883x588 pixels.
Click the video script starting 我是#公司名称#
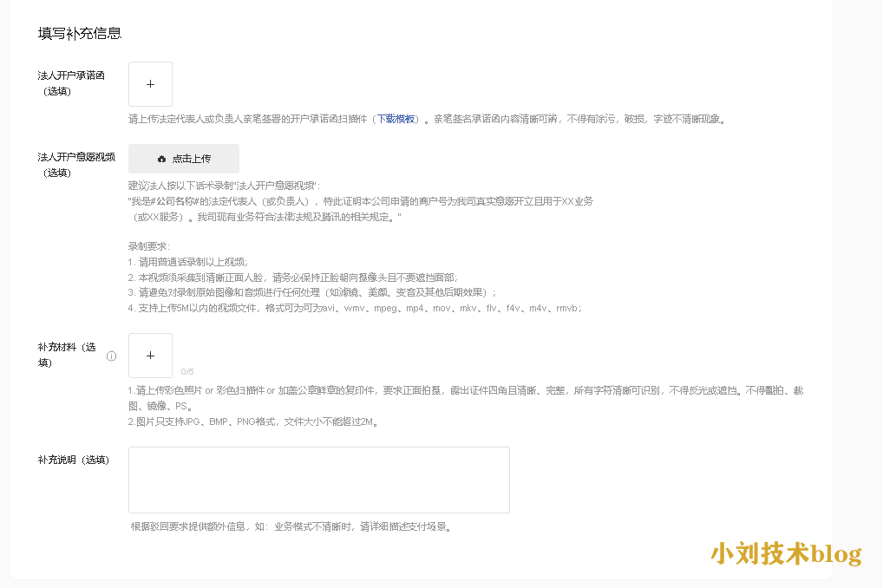tap(360, 201)
